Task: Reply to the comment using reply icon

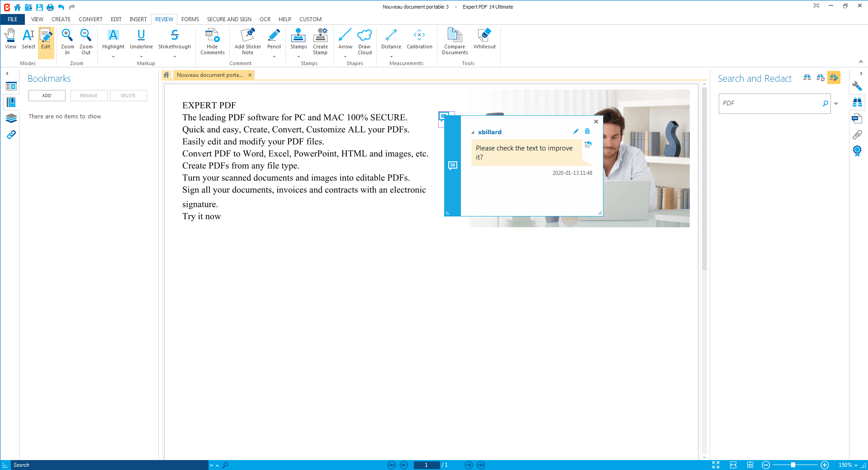Action: 588,144
